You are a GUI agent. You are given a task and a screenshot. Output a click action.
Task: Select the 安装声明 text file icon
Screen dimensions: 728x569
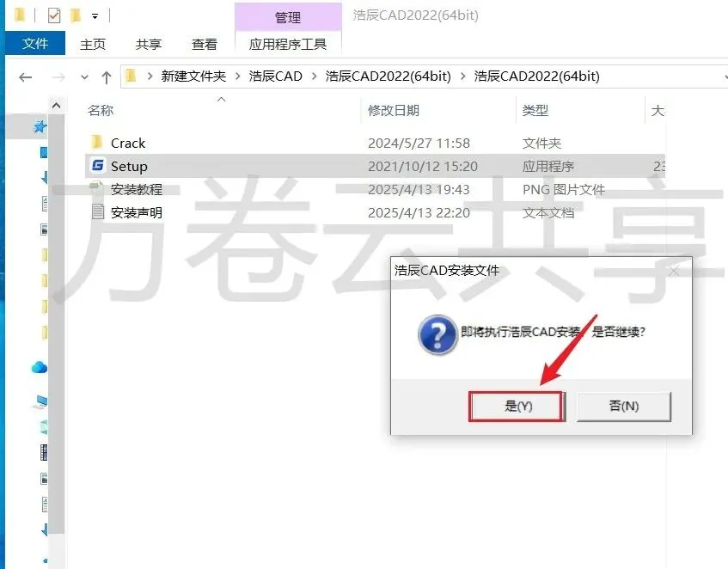[97, 211]
